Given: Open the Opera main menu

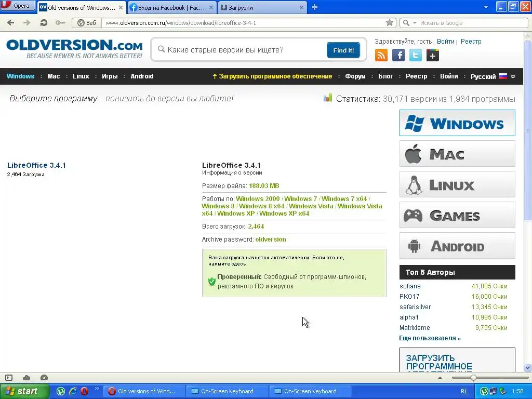Looking at the screenshot, I should (x=18, y=6).
